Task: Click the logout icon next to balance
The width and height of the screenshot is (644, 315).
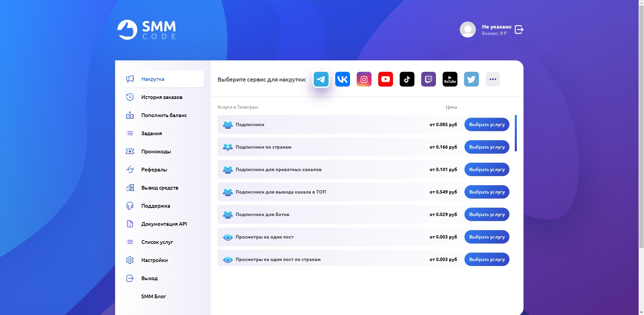Action: tap(519, 30)
